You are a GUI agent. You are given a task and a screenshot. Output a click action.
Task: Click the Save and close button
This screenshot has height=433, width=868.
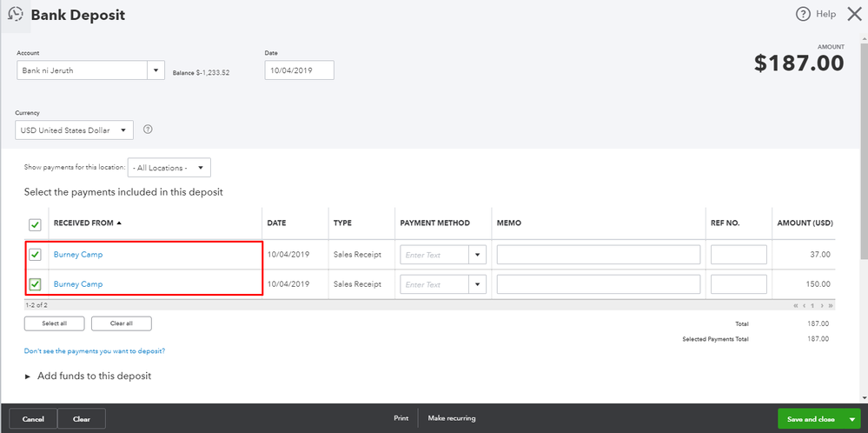(x=812, y=419)
